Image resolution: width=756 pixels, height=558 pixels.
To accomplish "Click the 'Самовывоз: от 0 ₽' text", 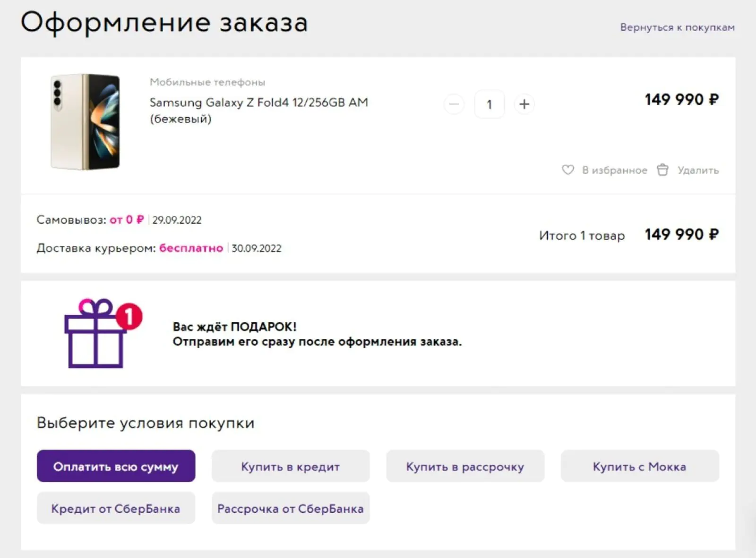I will 90,220.
